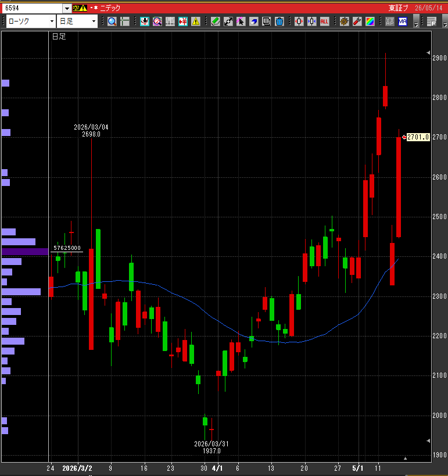Image resolution: width=448 pixels, height=476 pixels.
Task: Click the dark purple highlighted volume bar
Action: 25,252
